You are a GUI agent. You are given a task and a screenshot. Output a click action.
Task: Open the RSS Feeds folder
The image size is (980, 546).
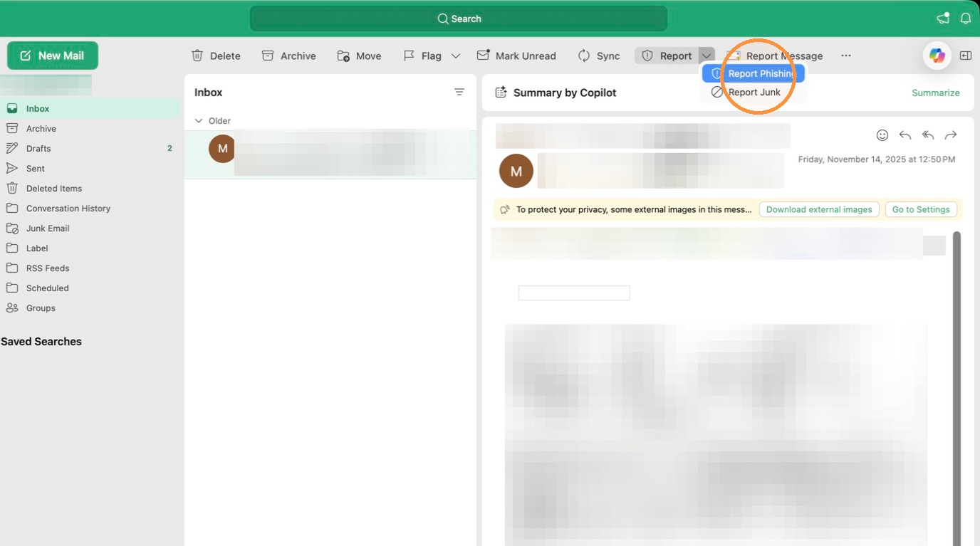click(x=90, y=268)
